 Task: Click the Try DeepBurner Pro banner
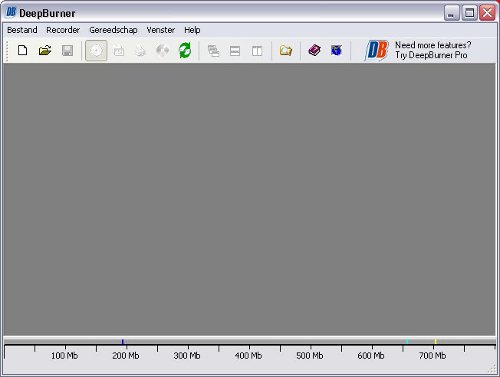[x=418, y=50]
